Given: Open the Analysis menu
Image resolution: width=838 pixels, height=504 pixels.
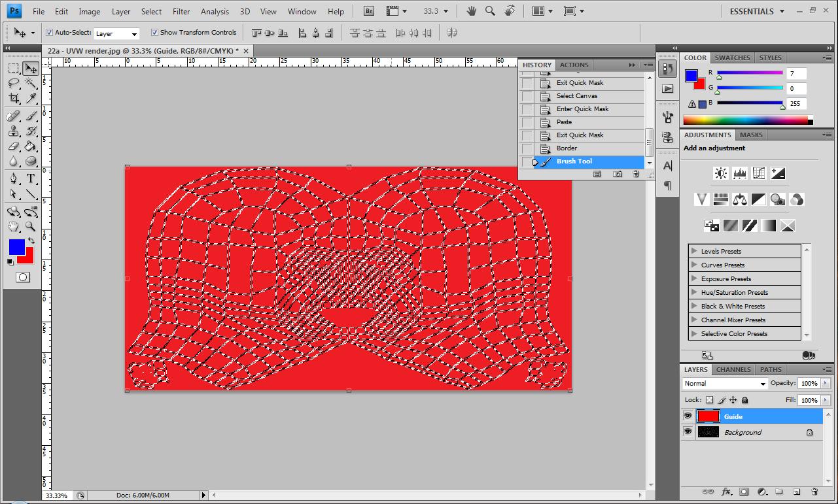Looking at the screenshot, I should click(215, 11).
